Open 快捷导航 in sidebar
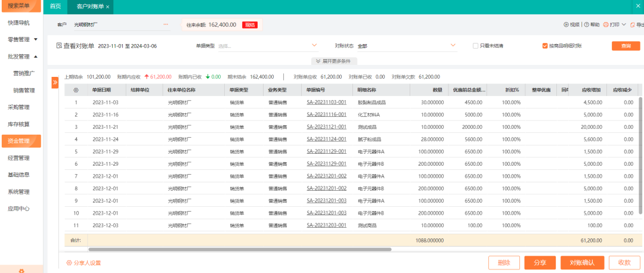644x273 pixels. point(18,23)
